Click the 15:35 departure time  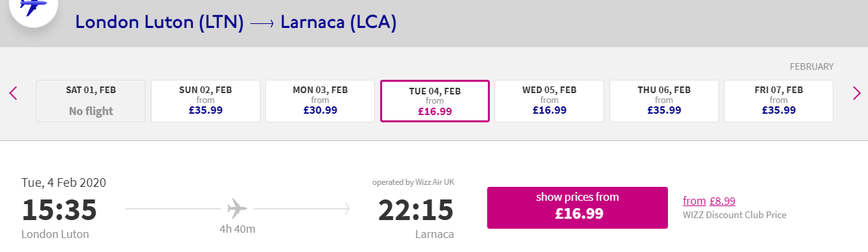click(60, 210)
